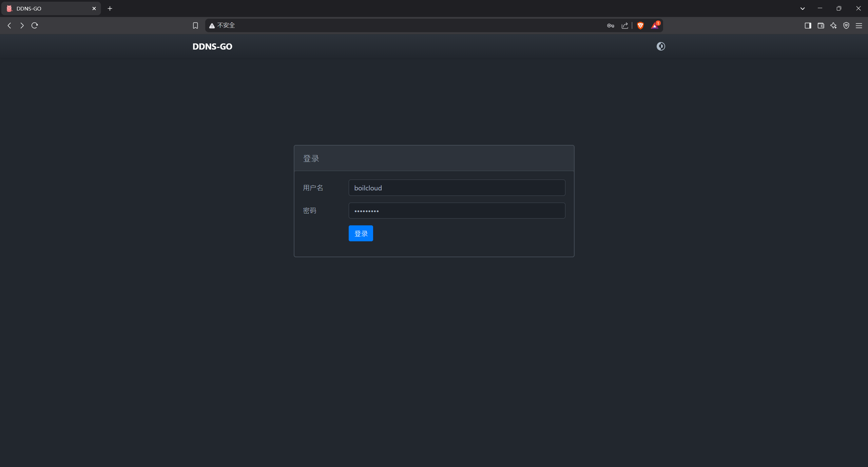868x467 pixels.
Task: Open Leo AI assistant sparkle icon
Action: pyautogui.click(x=833, y=25)
